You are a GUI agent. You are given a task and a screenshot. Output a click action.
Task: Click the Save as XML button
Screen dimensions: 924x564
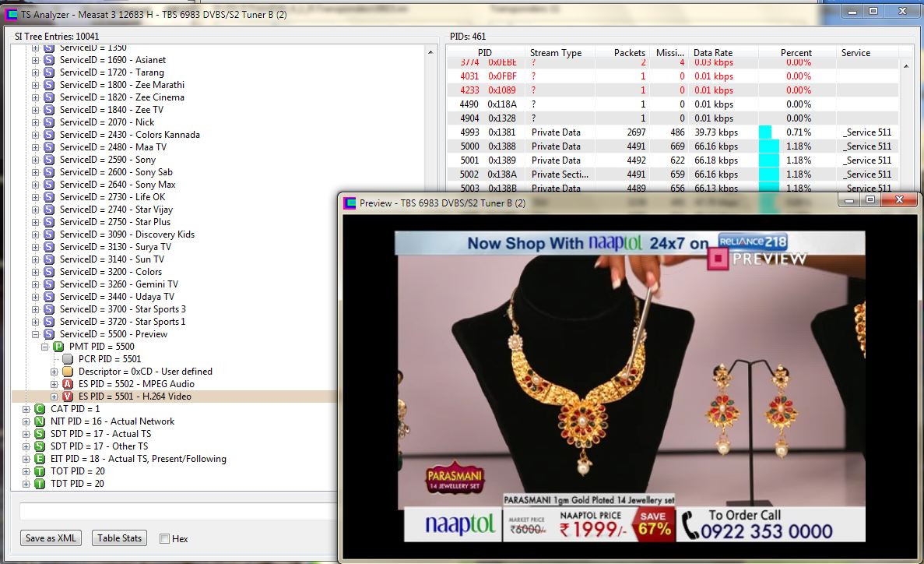pyautogui.click(x=51, y=538)
